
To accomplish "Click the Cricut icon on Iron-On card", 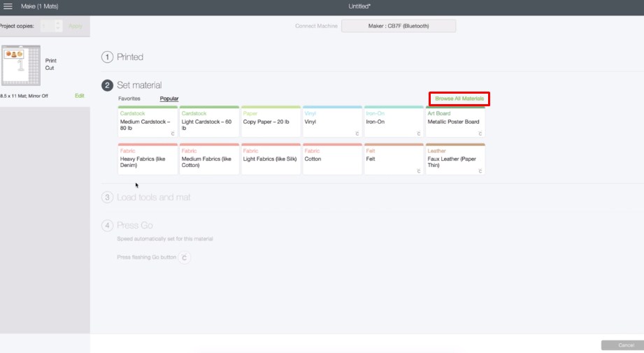I will tap(419, 134).
